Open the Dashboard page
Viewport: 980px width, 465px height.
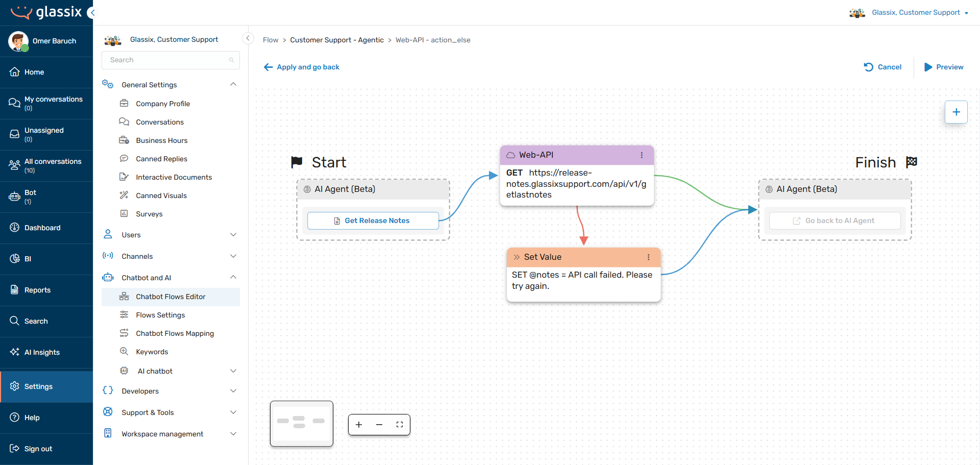(x=46, y=228)
